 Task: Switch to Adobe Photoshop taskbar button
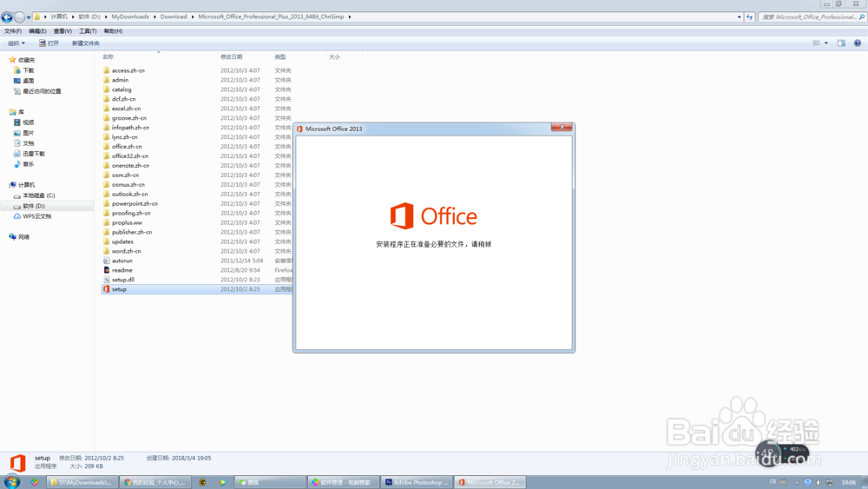click(417, 482)
